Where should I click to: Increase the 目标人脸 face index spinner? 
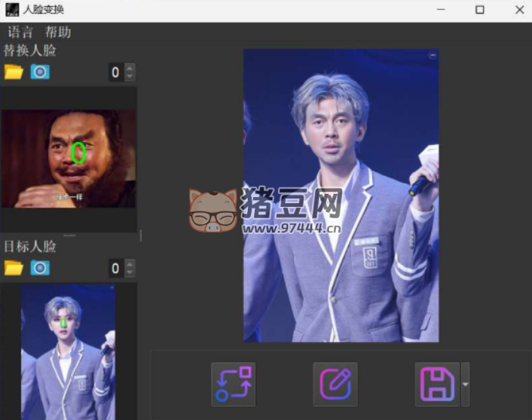pyautogui.click(x=130, y=264)
